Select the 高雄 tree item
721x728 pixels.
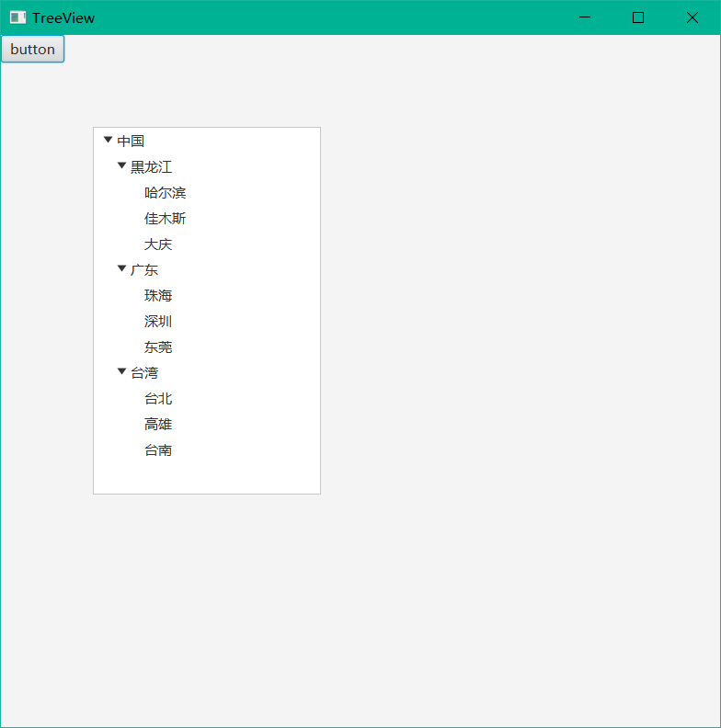pyautogui.click(x=207, y=424)
